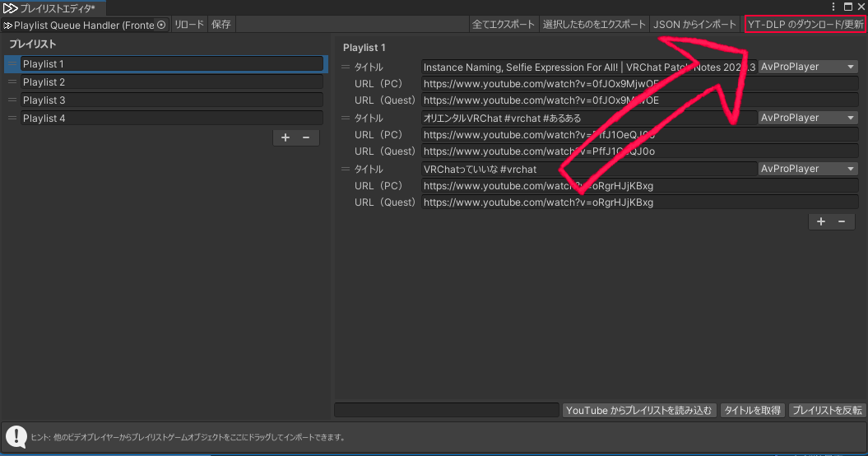Click the minus icon below the track entries

tap(841, 221)
